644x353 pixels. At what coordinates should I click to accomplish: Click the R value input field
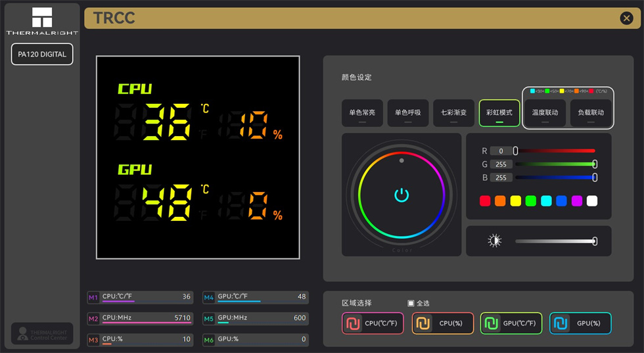501,151
